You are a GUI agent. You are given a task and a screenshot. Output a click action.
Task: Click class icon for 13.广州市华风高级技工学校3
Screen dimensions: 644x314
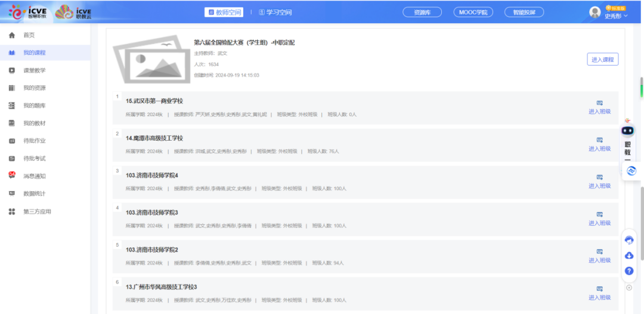(600, 288)
